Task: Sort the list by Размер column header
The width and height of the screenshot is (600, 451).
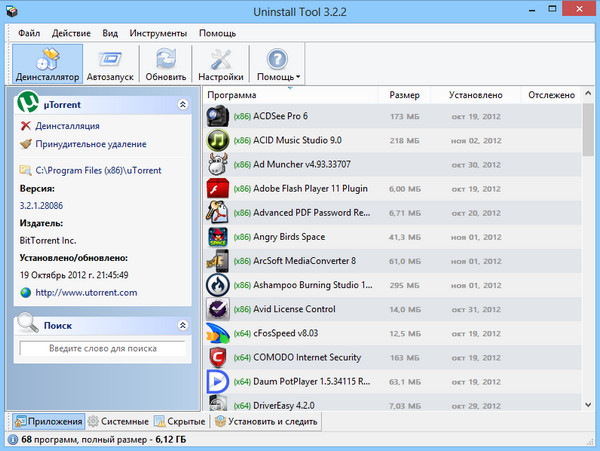Action: [404, 95]
